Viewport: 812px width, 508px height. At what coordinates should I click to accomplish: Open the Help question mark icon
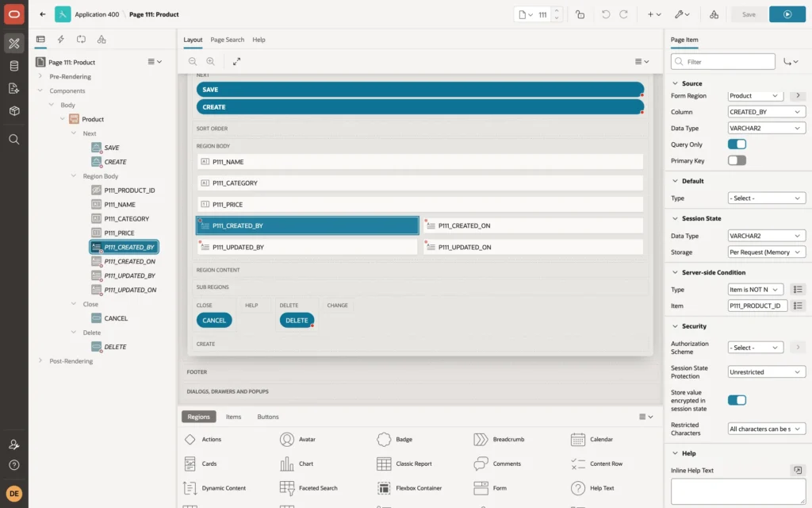tap(14, 465)
